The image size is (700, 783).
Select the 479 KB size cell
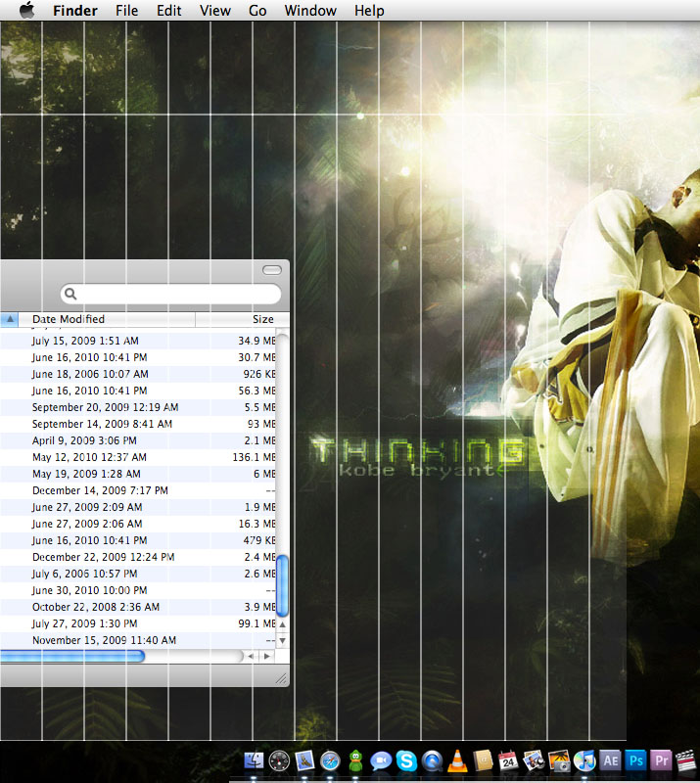(259, 540)
